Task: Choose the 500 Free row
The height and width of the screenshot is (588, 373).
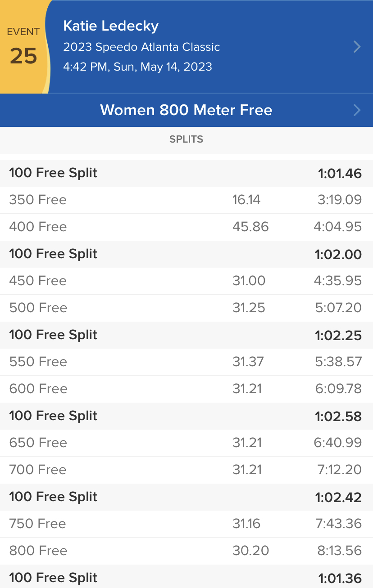Action: coord(186,308)
